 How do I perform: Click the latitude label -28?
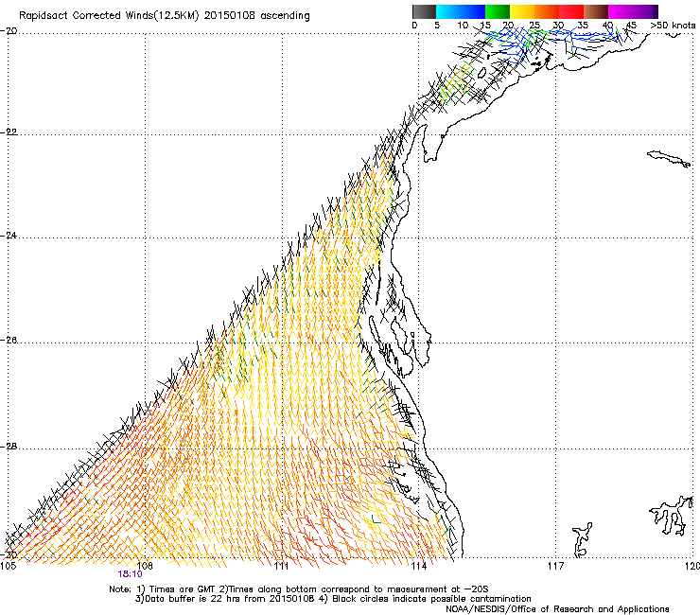point(9,447)
